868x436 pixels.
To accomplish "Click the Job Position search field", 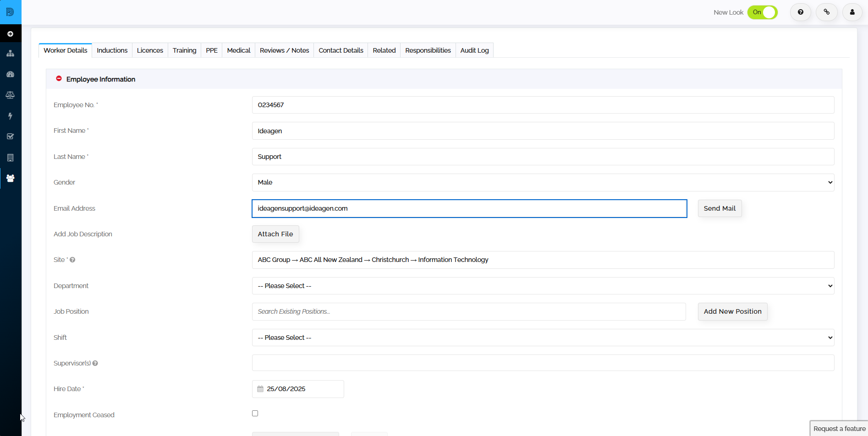I will pos(469,311).
